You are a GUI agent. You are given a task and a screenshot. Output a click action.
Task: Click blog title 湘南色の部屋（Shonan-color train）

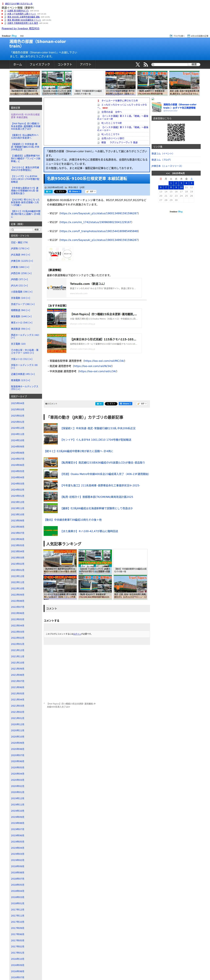point(38,44)
